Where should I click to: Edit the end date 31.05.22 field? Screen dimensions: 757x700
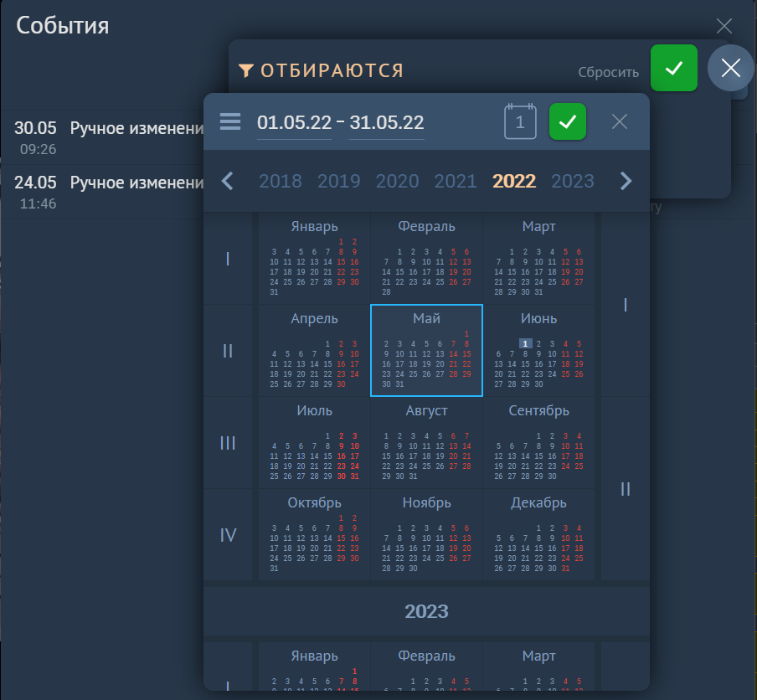click(x=387, y=122)
